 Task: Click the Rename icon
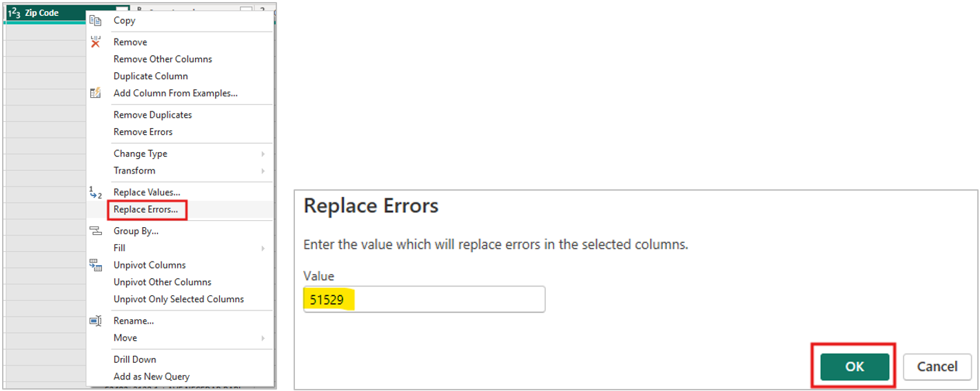(95, 321)
